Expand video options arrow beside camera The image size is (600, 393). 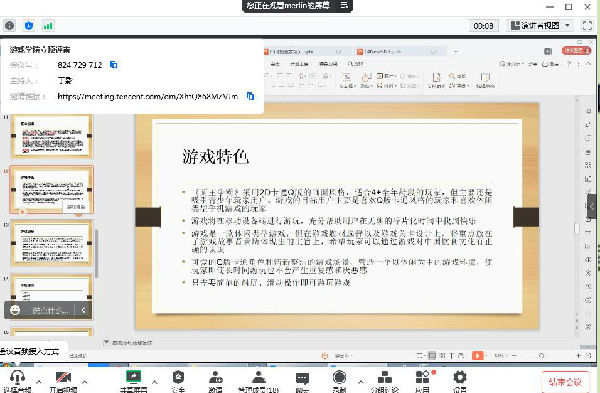pos(85,381)
